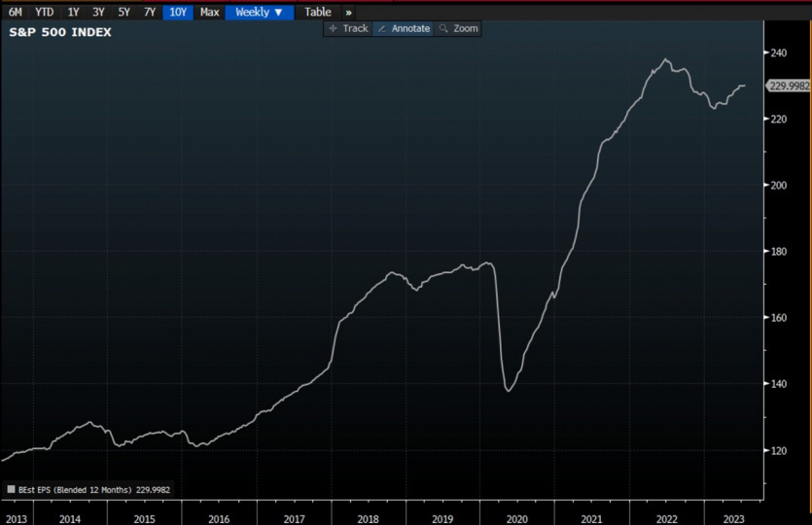Click the 240 y-axis label
812x525 pixels.
point(778,52)
